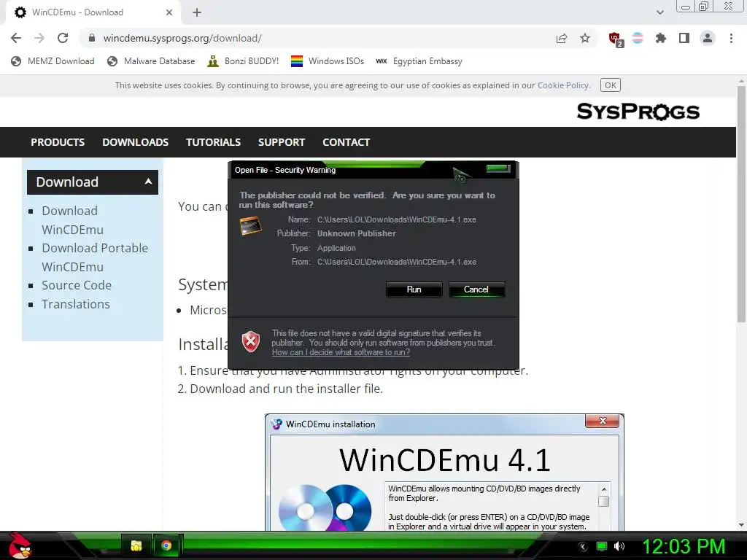Open the CONTACT navigation menu
The height and width of the screenshot is (560, 747).
(346, 142)
